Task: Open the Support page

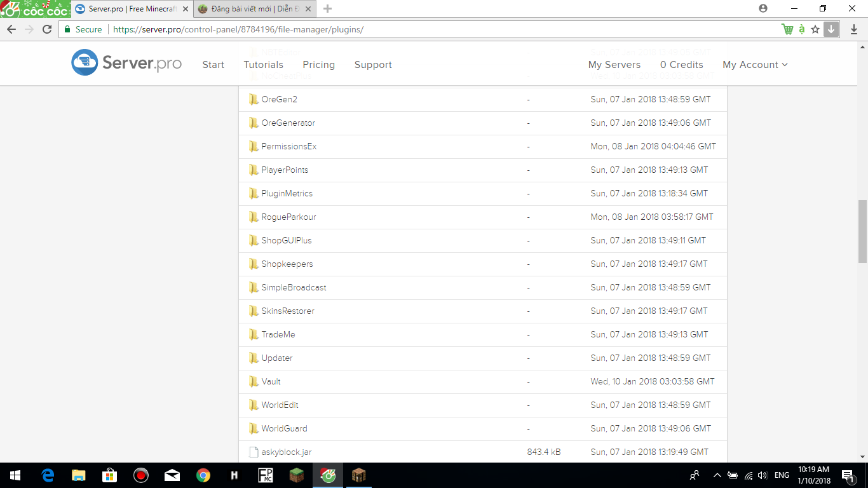Action: [x=373, y=65]
